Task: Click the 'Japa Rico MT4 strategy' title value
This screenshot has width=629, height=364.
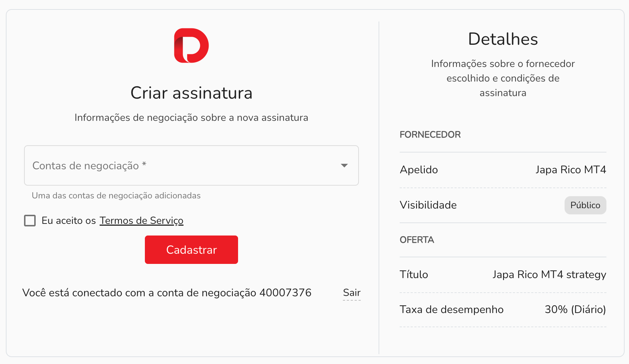Action: tap(549, 274)
